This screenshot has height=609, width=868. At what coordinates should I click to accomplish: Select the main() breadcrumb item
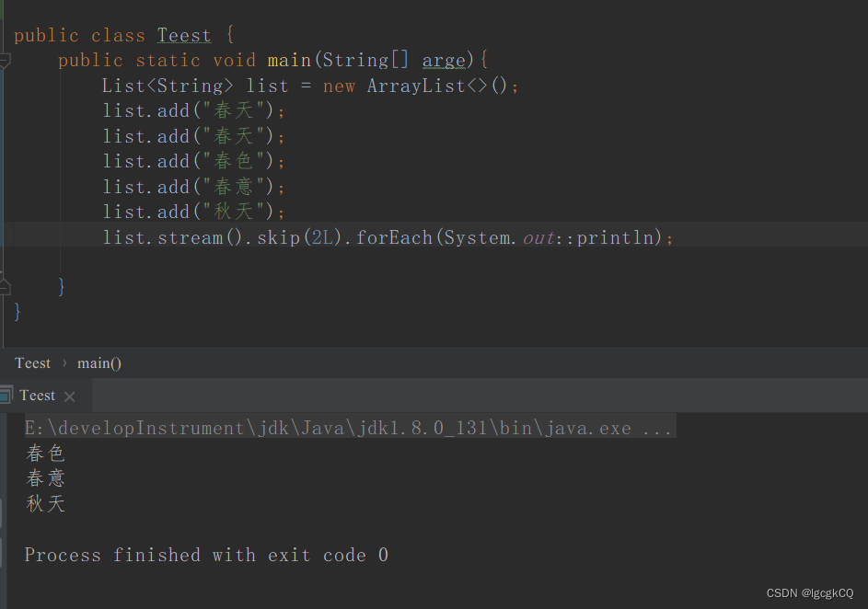(x=98, y=362)
